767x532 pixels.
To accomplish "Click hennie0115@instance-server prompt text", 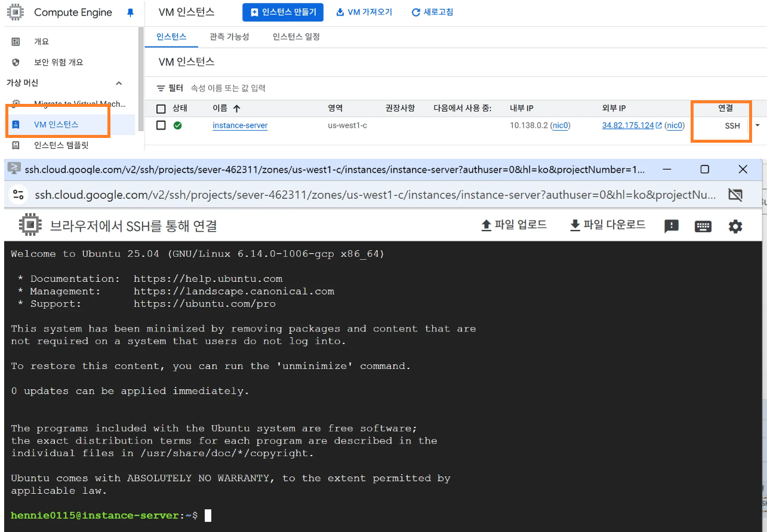I will [95, 515].
